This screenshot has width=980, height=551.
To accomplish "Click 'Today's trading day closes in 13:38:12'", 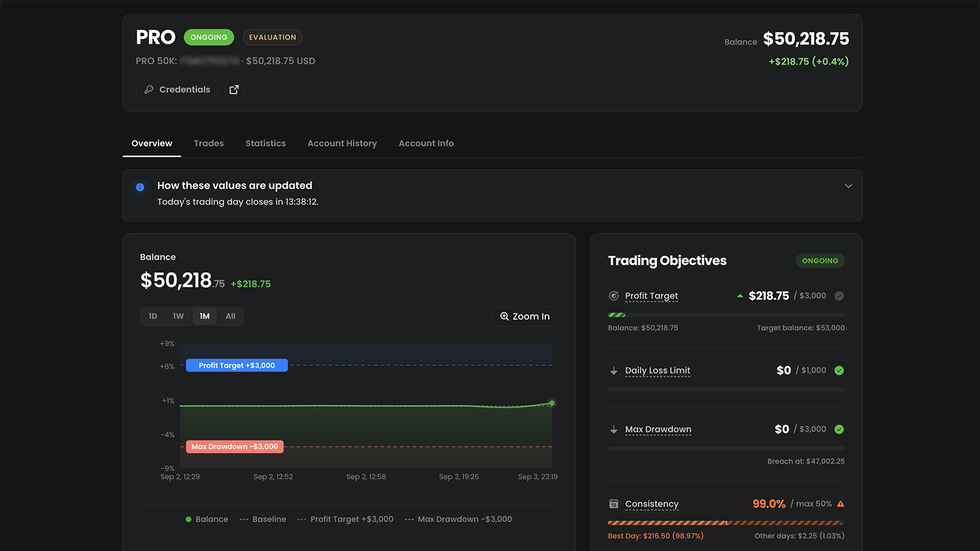I will point(238,202).
